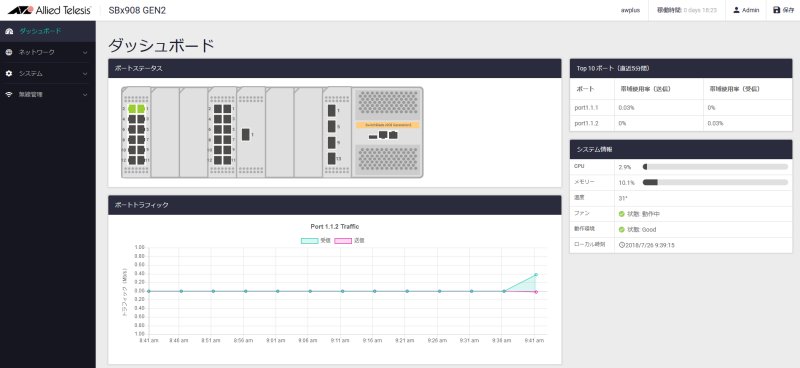800x368 pixels.
Task: Click green check icon in 動作環境 row
Action: (621, 230)
